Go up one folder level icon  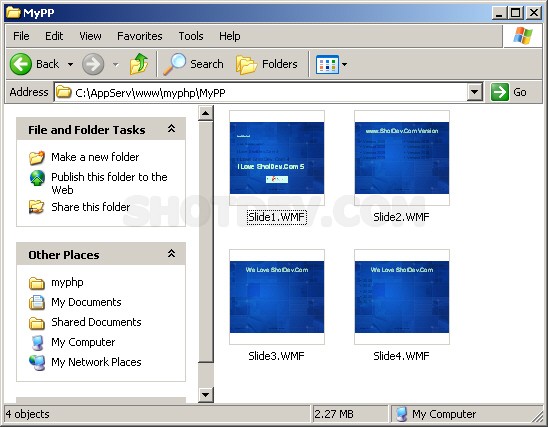tap(139, 64)
